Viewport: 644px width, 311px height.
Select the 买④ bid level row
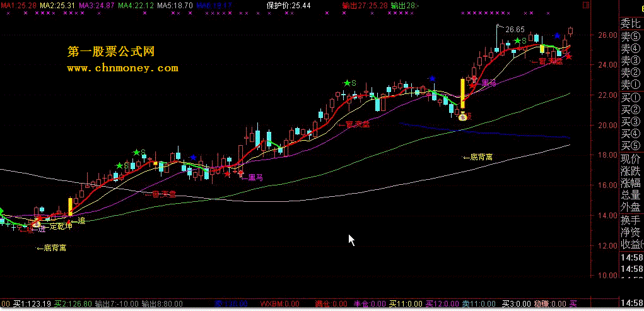click(631, 133)
